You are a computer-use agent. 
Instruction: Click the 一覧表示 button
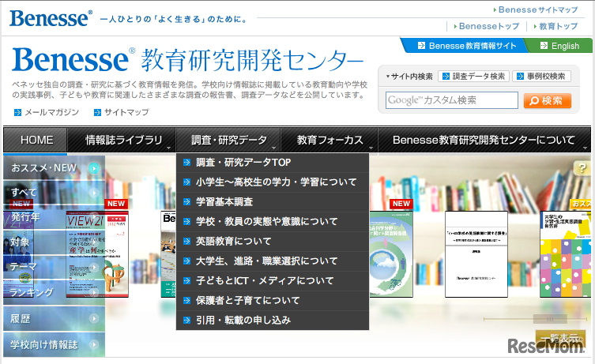pyautogui.click(x=560, y=337)
